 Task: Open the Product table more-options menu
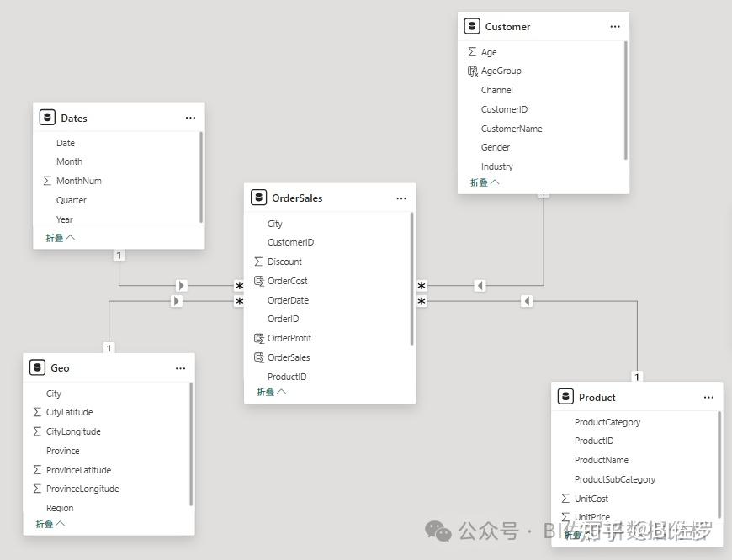(708, 396)
